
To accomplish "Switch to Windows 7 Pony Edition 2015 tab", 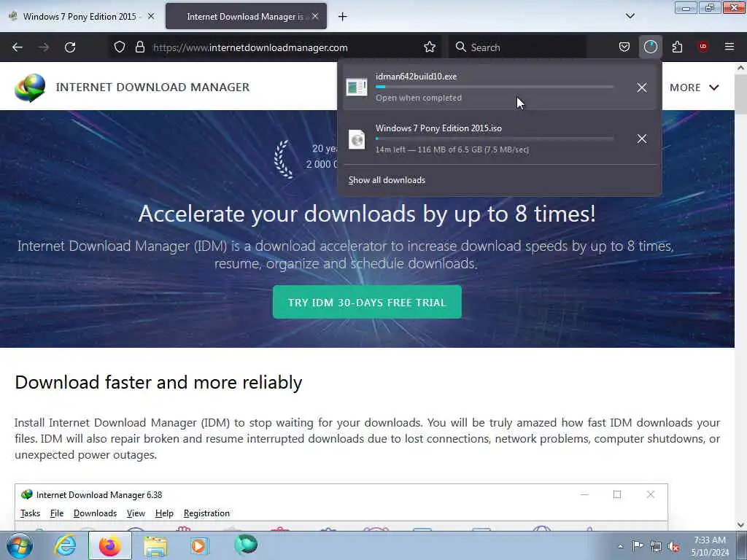I will pyautogui.click(x=81, y=16).
